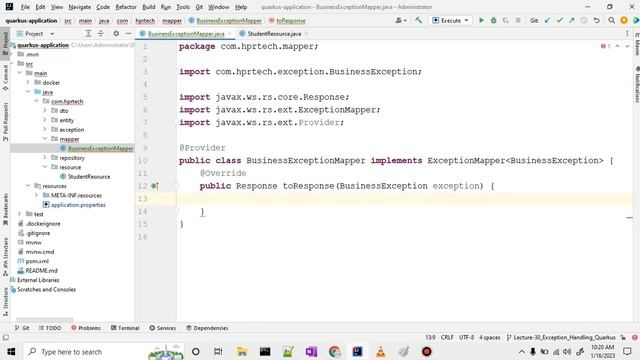Open the Problems tool window
The image size is (640, 360).
(86, 328)
